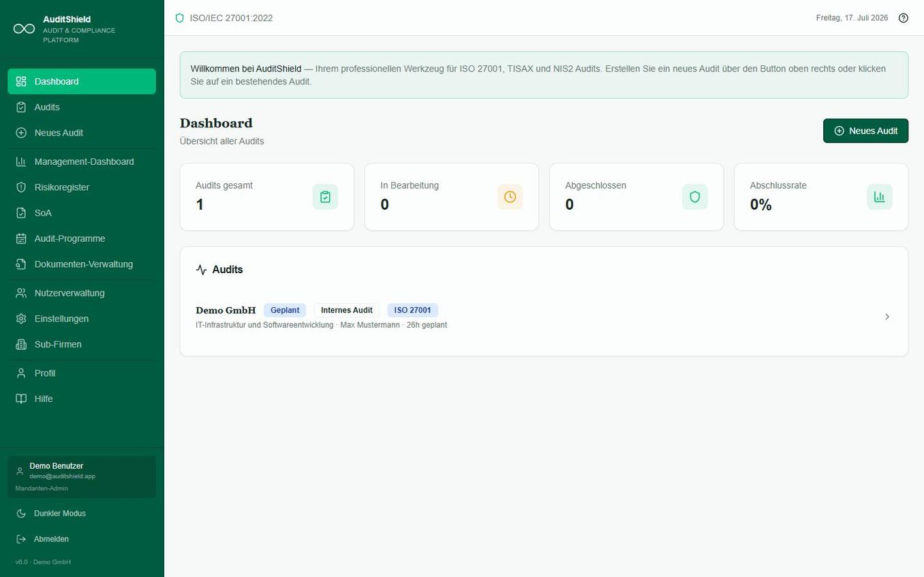This screenshot has height=577, width=924.
Task: Click the v6.0 · Demo GmbH version text
Action: pos(43,562)
